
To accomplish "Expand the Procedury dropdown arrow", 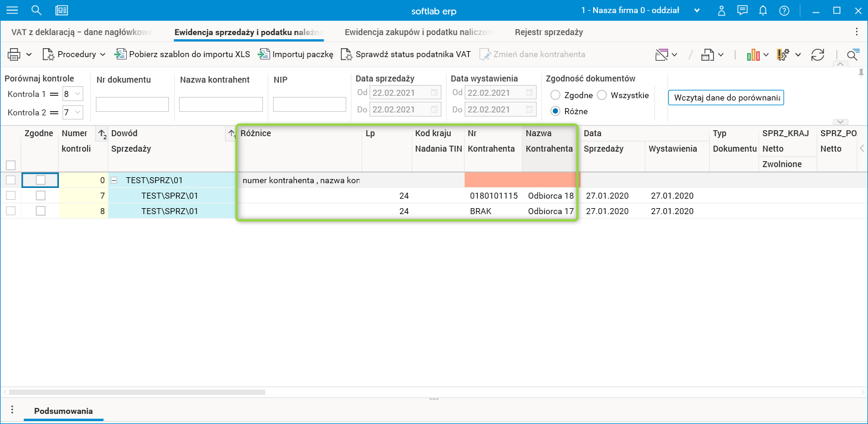I will point(102,55).
